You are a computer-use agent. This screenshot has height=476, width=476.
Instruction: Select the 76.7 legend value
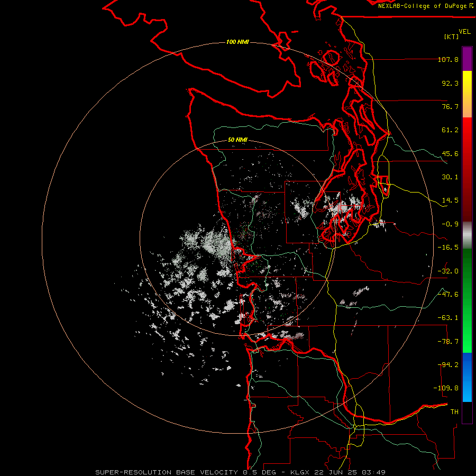pyautogui.click(x=450, y=106)
